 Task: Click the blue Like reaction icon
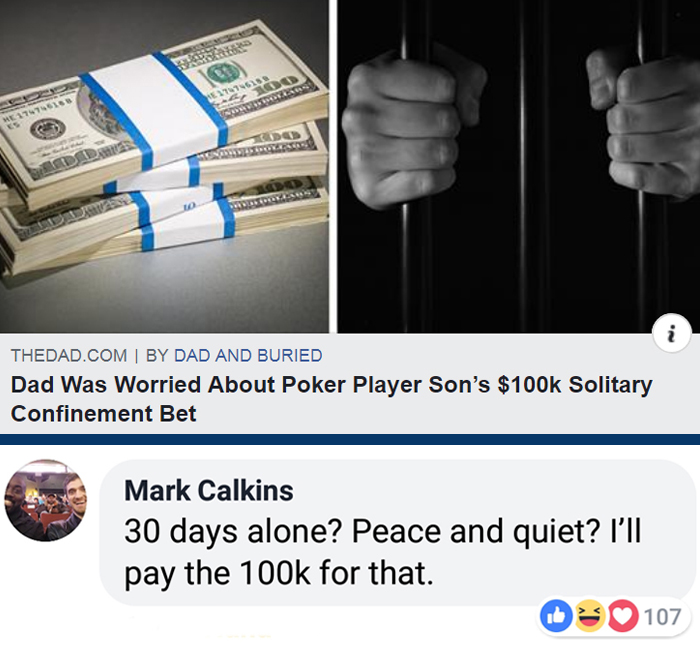pos(556,616)
